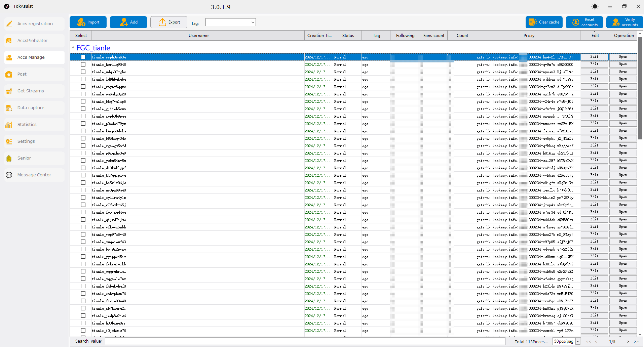
Task: Sort by the Fans count column header
Action: (433, 36)
